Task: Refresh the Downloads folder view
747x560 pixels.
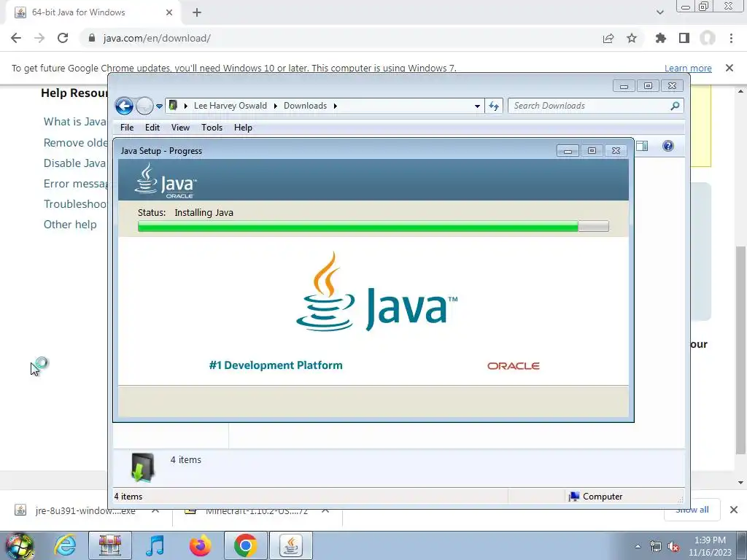Action: point(494,106)
